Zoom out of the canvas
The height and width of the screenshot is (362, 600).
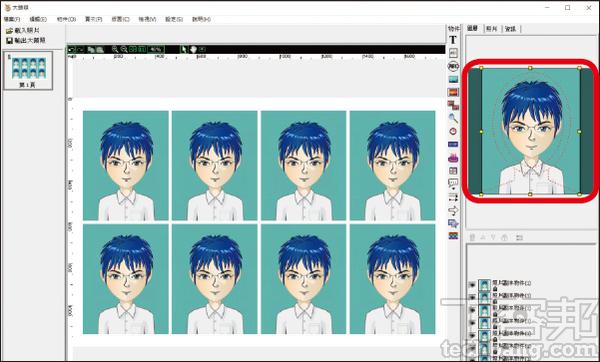point(124,49)
